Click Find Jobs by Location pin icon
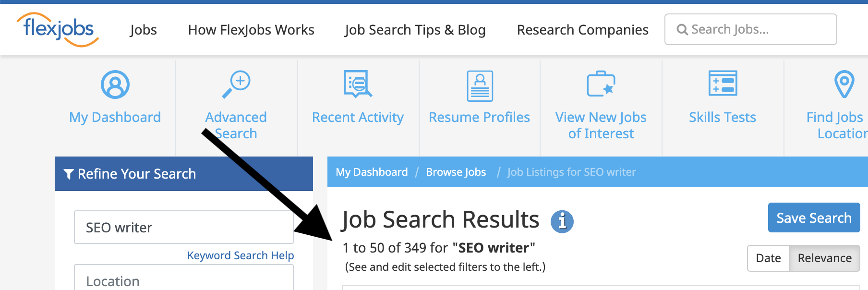Screen dimensions: 868x290 (x=844, y=84)
